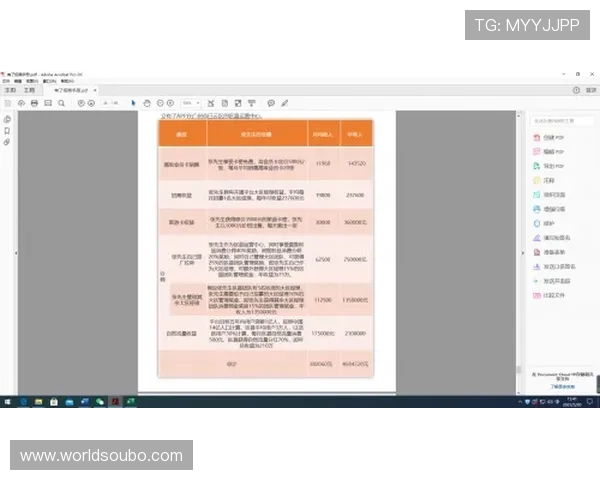Select the Hand pan tool
The width and height of the screenshot is (600, 480).
pos(147,103)
